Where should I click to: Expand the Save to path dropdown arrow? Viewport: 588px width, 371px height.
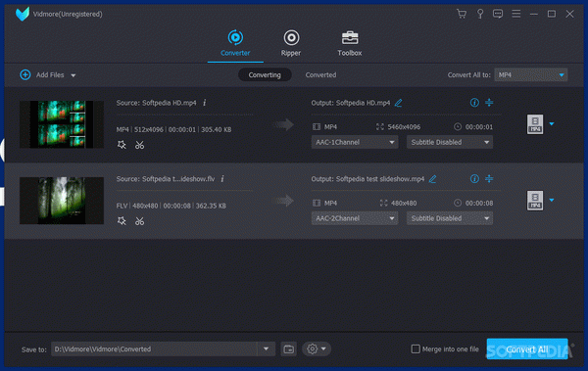click(266, 348)
